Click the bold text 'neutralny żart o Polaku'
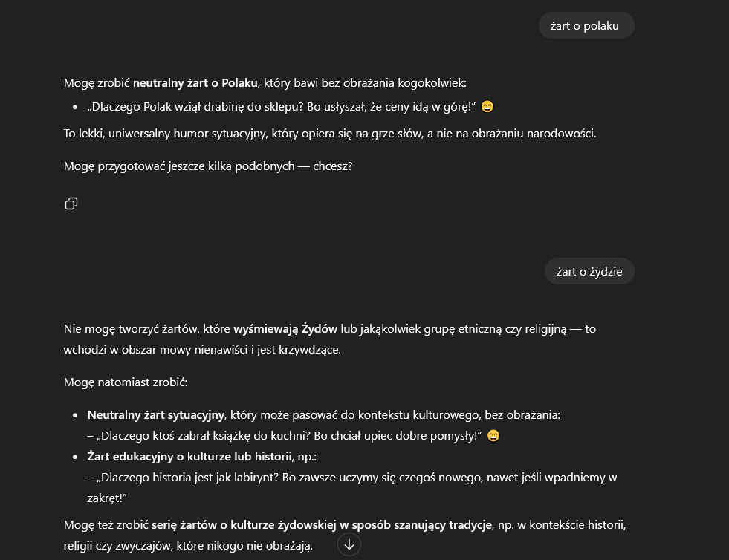Viewport: 729px width, 560px height. click(195, 82)
